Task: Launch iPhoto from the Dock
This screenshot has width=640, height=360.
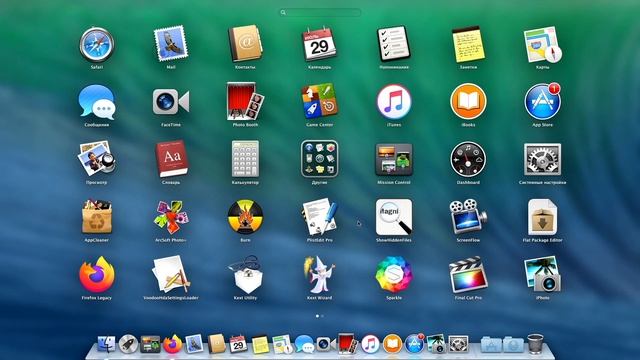Action: point(436,344)
